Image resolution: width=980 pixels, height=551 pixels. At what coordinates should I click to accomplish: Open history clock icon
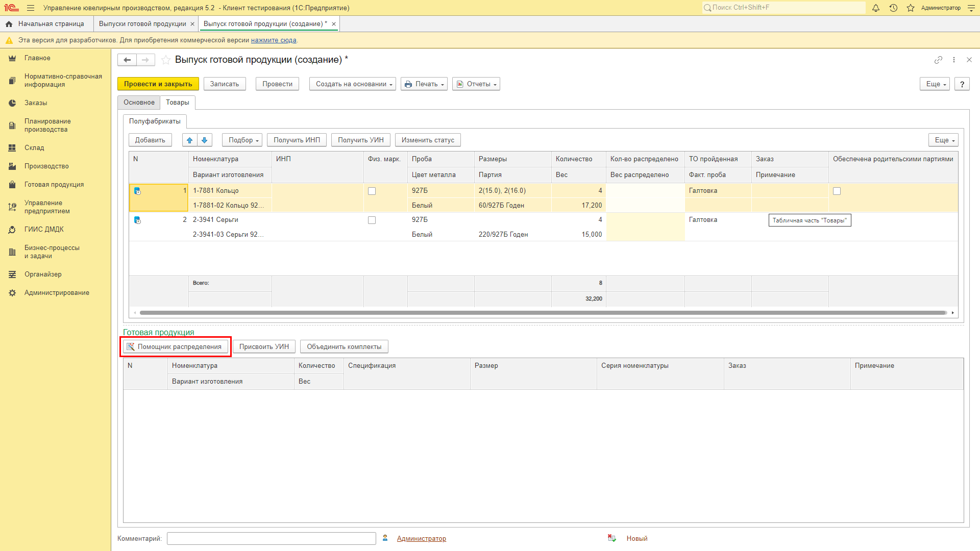(x=893, y=8)
